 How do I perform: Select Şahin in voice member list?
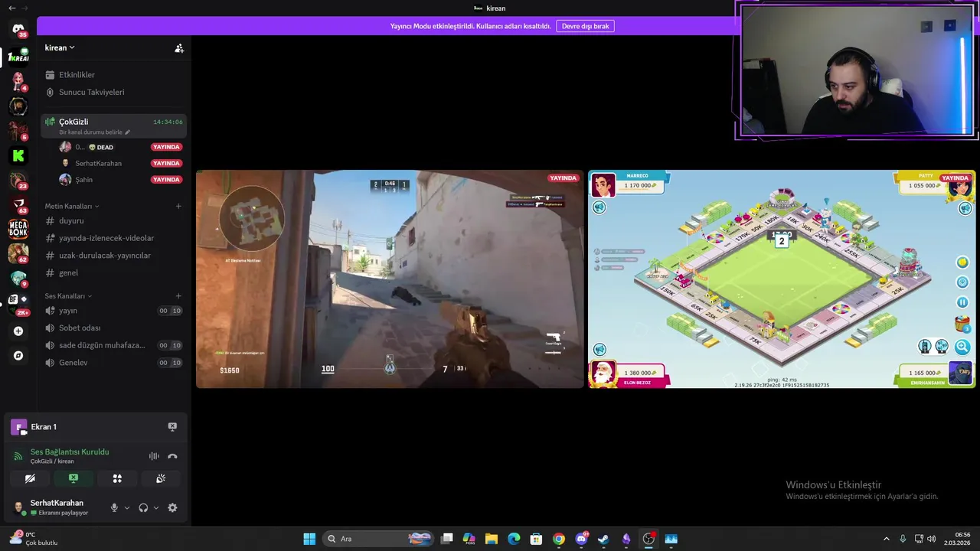click(121, 180)
